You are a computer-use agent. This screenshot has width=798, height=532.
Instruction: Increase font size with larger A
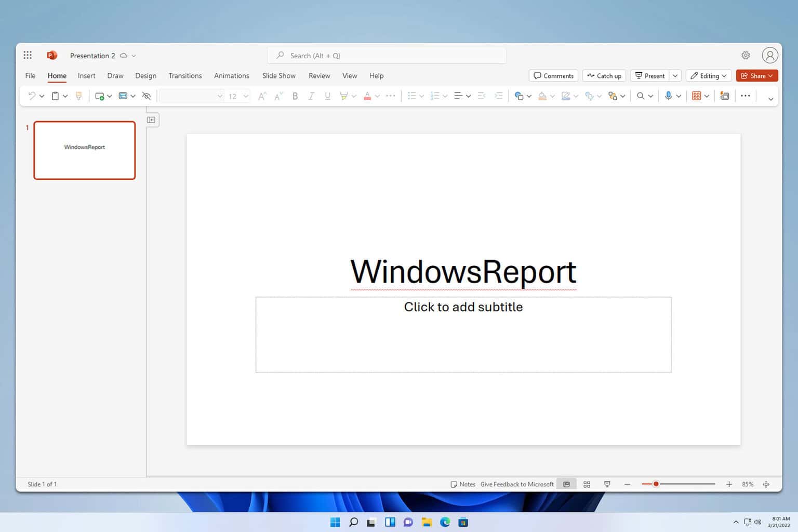(262, 96)
